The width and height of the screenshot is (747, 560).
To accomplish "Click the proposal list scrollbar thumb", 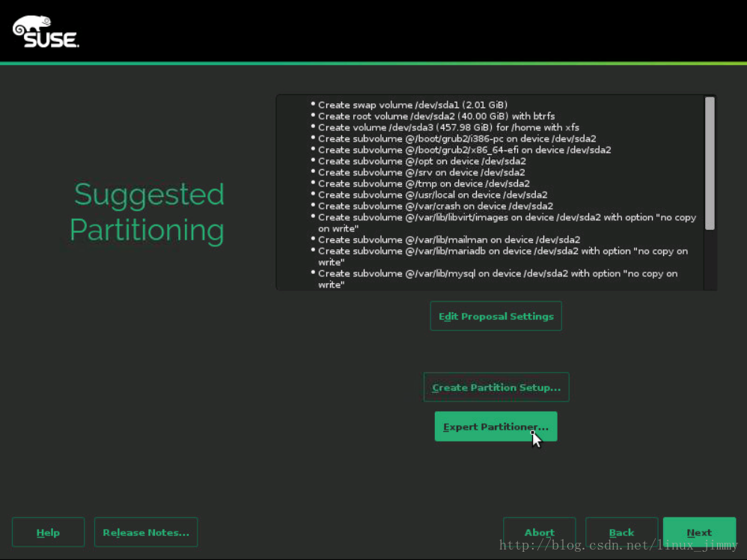I will pos(710,163).
